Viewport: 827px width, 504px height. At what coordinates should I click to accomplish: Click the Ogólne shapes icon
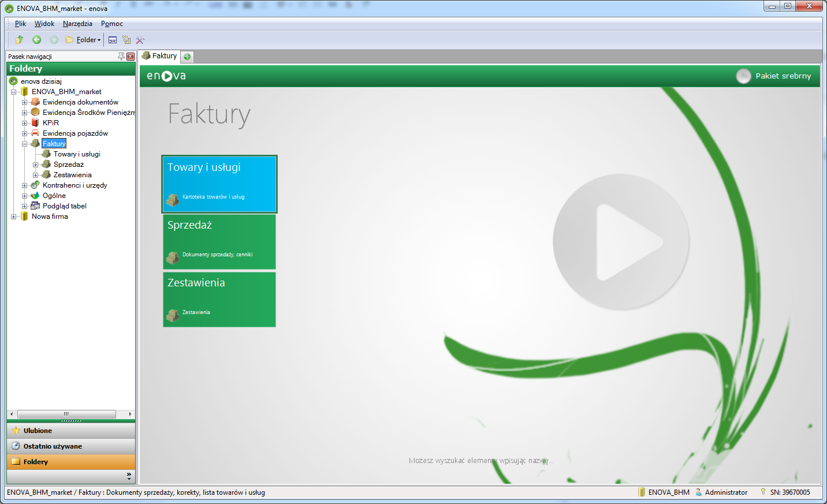[35, 196]
